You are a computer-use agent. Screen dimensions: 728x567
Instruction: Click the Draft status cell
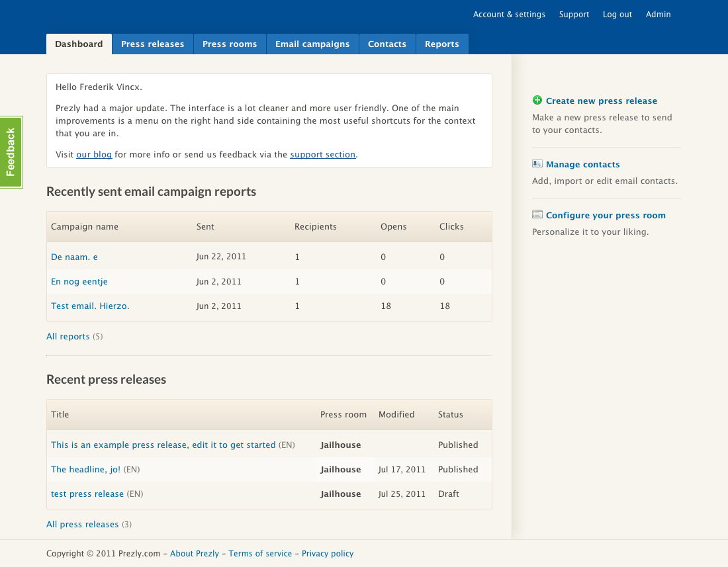[449, 494]
